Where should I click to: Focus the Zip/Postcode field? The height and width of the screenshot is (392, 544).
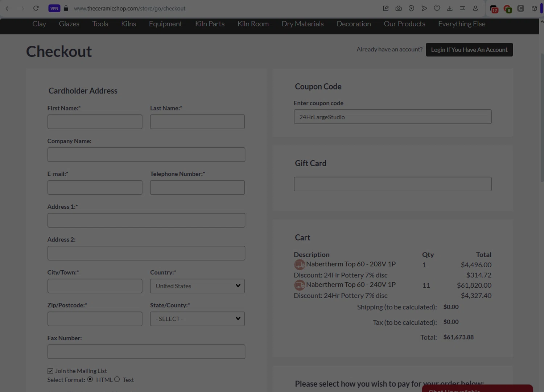pyautogui.click(x=95, y=319)
